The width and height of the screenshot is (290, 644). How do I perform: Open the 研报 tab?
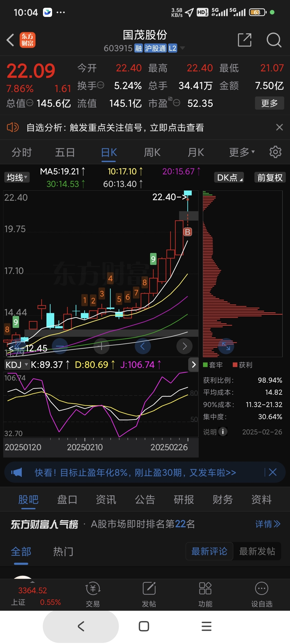tap(184, 500)
